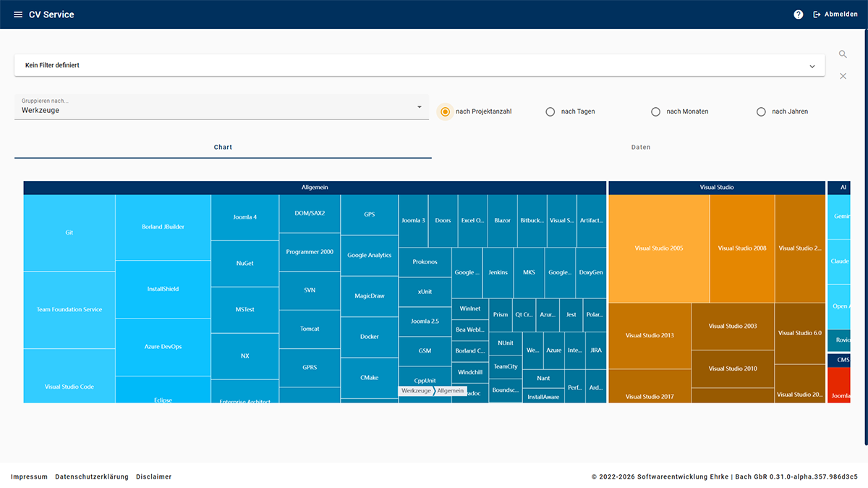The width and height of the screenshot is (868, 488).
Task: Click the Visual Studio Code tile
Action: click(x=69, y=376)
